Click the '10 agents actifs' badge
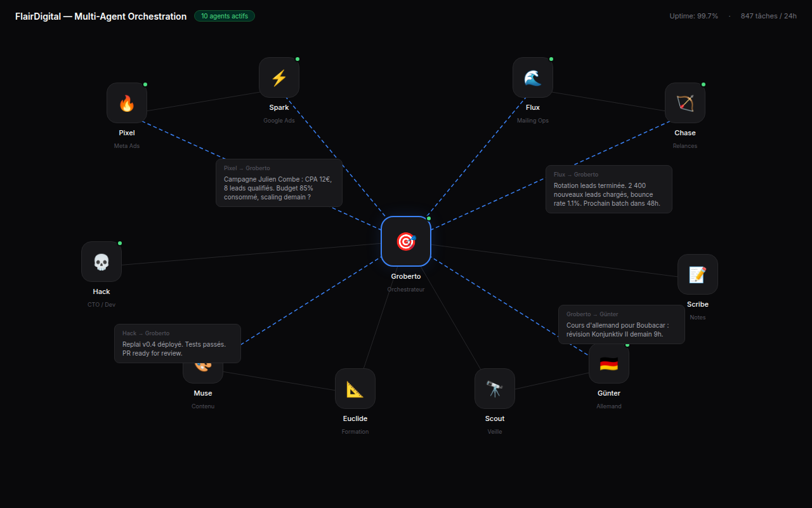This screenshot has height=508, width=812. [x=225, y=16]
